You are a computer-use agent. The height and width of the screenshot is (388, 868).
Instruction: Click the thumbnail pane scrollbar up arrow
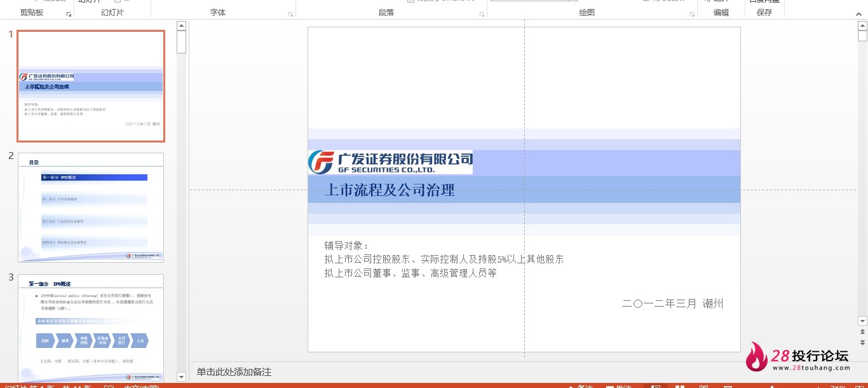181,25
